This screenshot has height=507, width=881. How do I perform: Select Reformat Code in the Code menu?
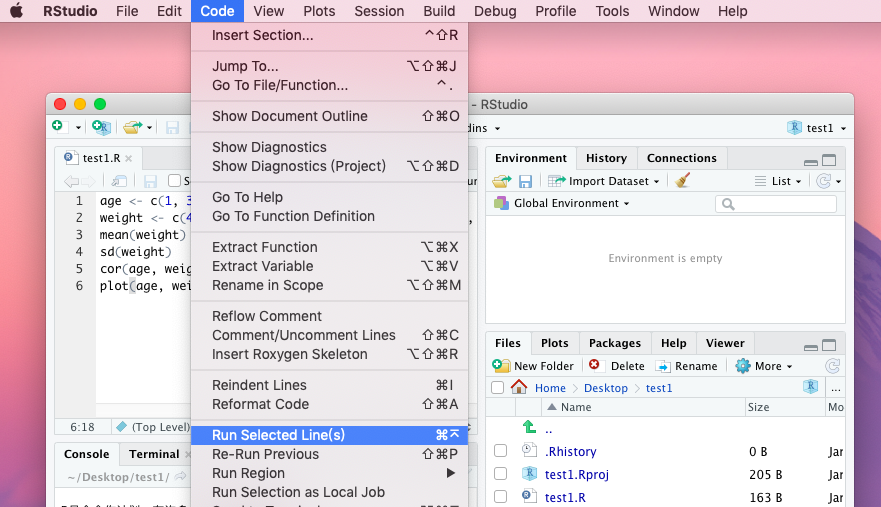click(330, 404)
